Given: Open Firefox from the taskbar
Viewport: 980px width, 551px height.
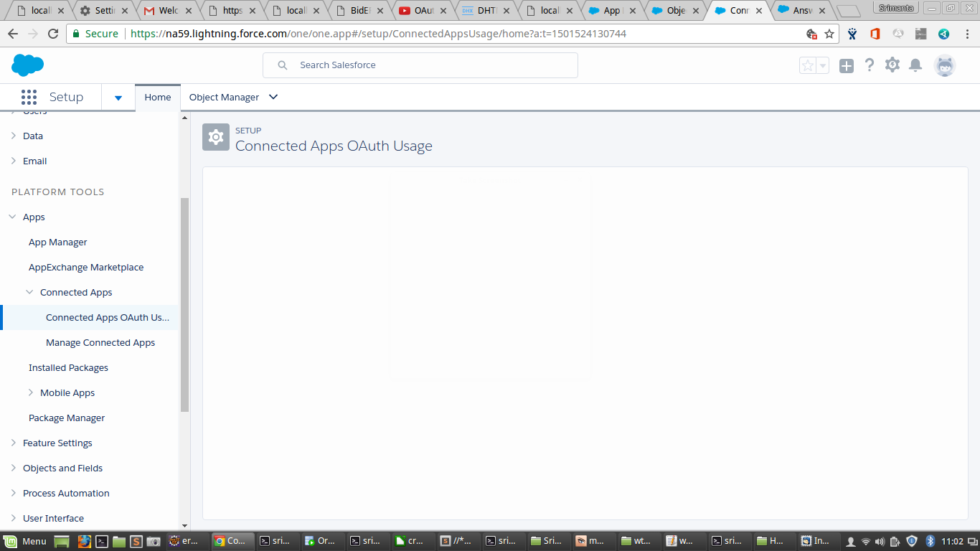Looking at the screenshot, I should pos(84,541).
